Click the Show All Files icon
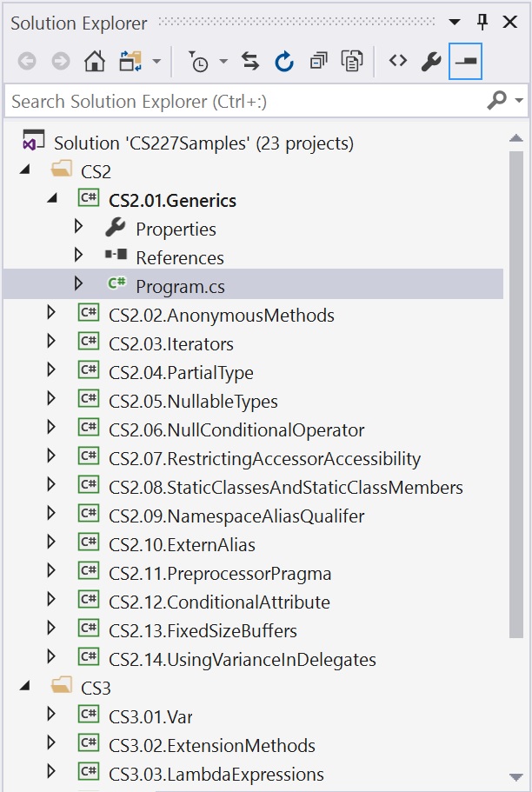The height and width of the screenshot is (792, 532). [352, 62]
